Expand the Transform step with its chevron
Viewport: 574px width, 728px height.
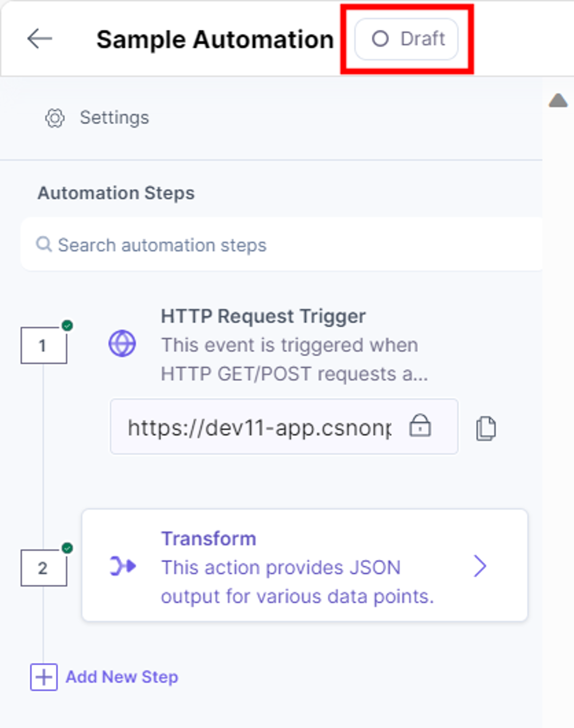(480, 566)
